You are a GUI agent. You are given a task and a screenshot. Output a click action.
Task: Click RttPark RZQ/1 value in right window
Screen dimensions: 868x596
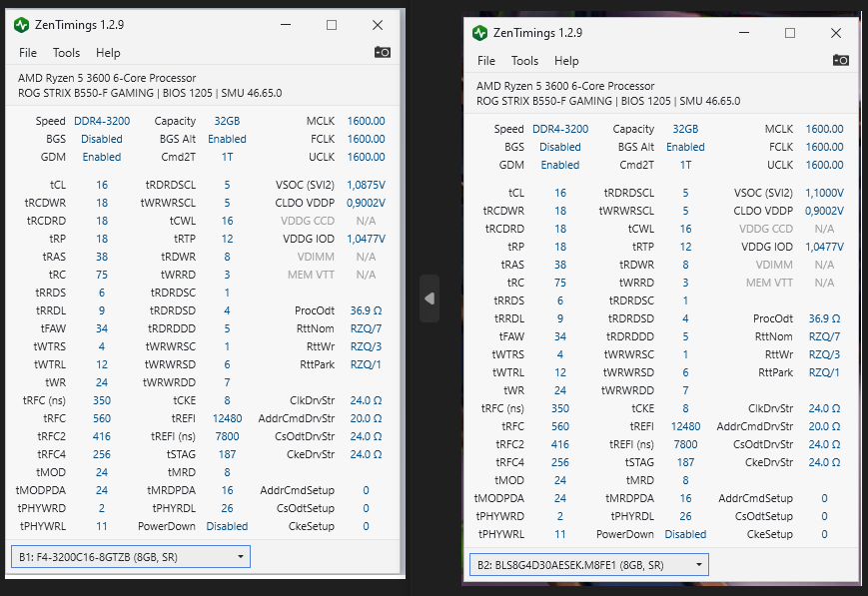[x=824, y=372]
